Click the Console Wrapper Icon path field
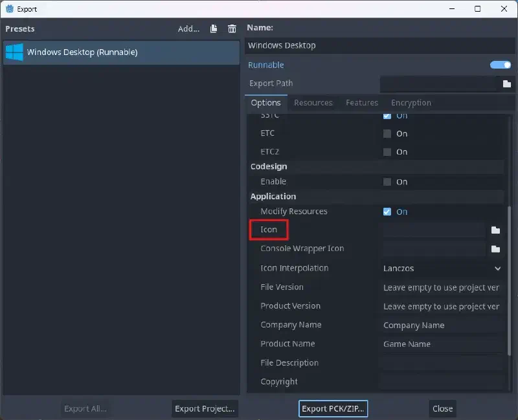 click(x=434, y=249)
